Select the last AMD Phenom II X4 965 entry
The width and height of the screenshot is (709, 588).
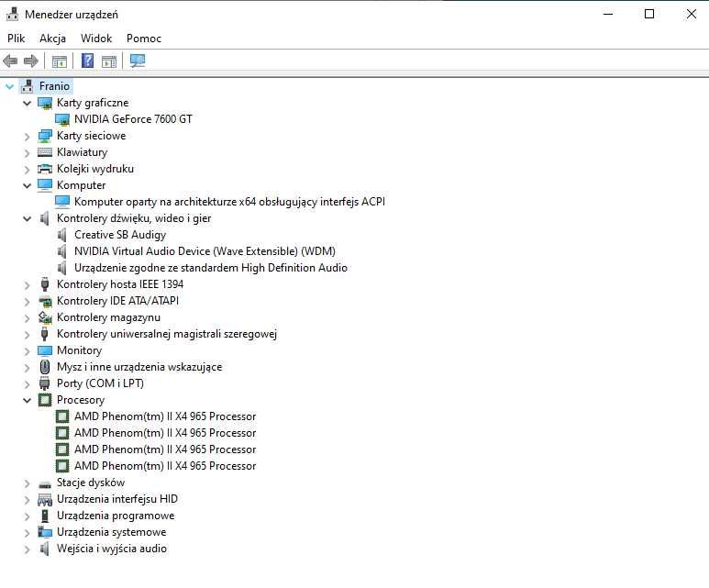pyautogui.click(x=165, y=466)
